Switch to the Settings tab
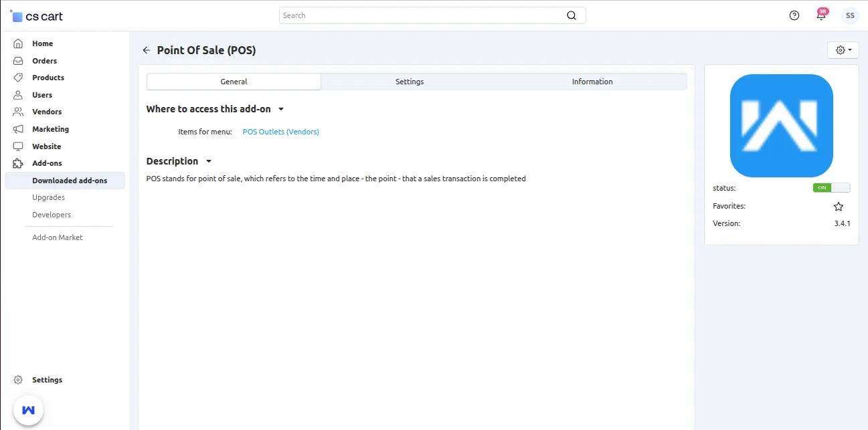The width and height of the screenshot is (868, 430). pyautogui.click(x=410, y=82)
